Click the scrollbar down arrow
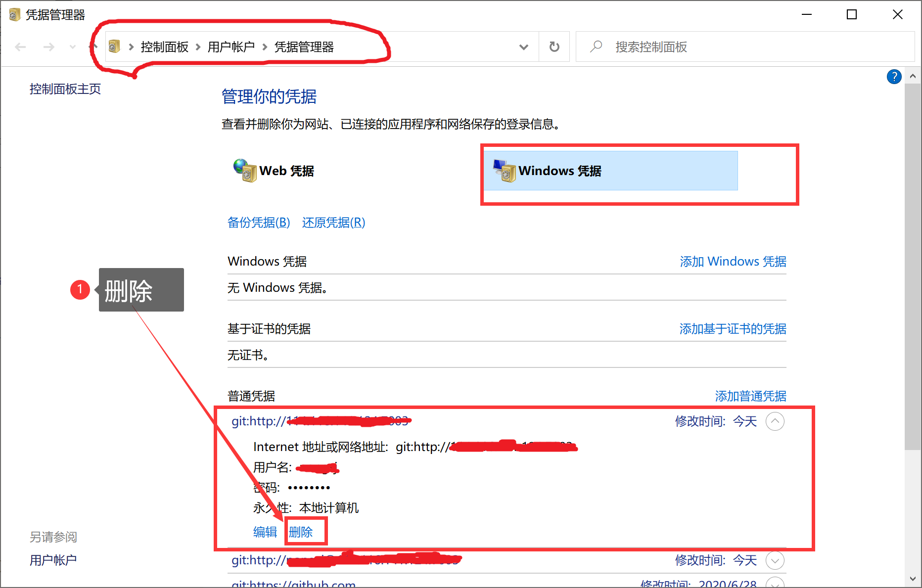922x588 pixels. (x=913, y=579)
